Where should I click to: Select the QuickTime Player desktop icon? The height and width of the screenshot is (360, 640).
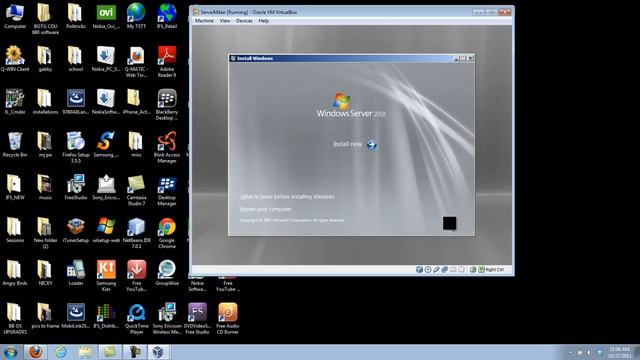(x=136, y=319)
